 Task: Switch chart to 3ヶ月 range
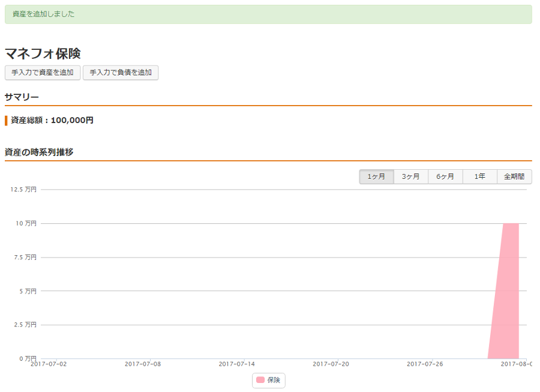(411, 176)
